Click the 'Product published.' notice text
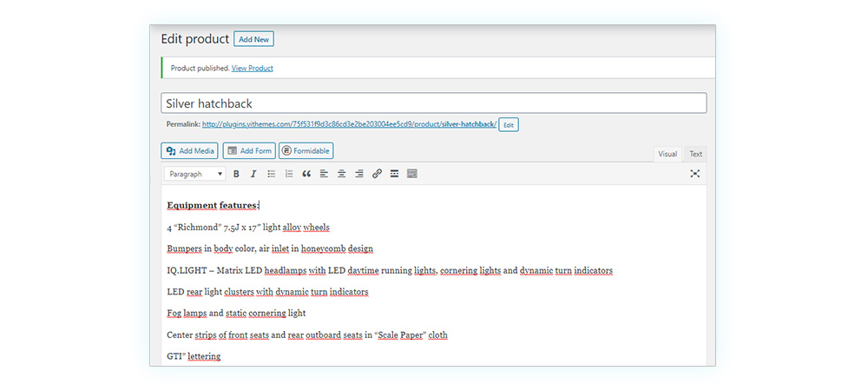The image size is (868, 391). [200, 68]
